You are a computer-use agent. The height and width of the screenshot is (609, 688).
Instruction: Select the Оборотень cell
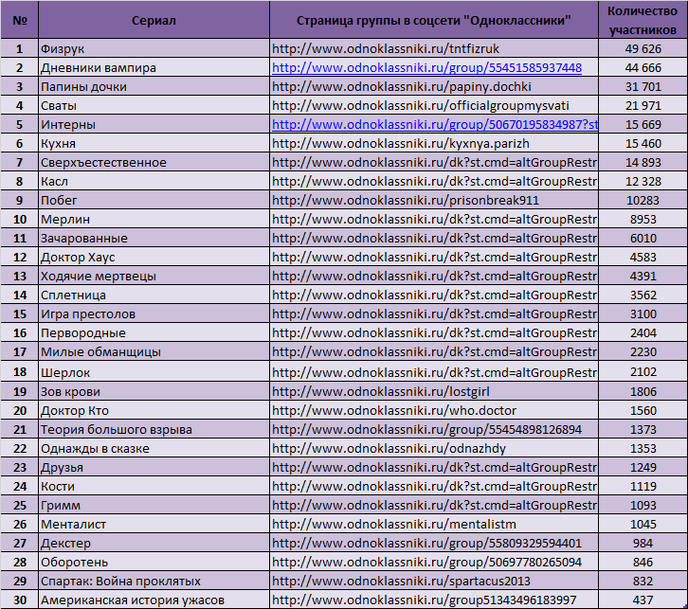pos(154,562)
